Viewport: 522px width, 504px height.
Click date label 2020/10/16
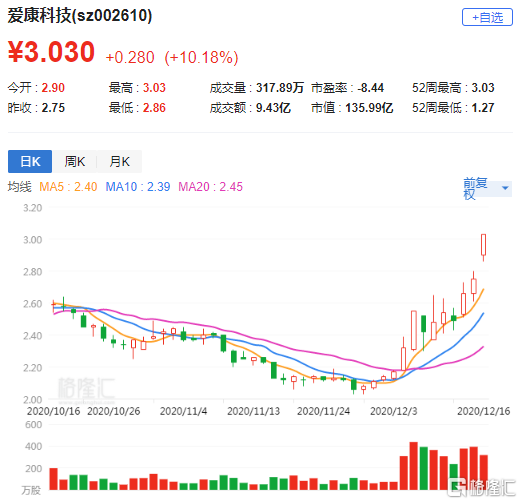[53, 411]
